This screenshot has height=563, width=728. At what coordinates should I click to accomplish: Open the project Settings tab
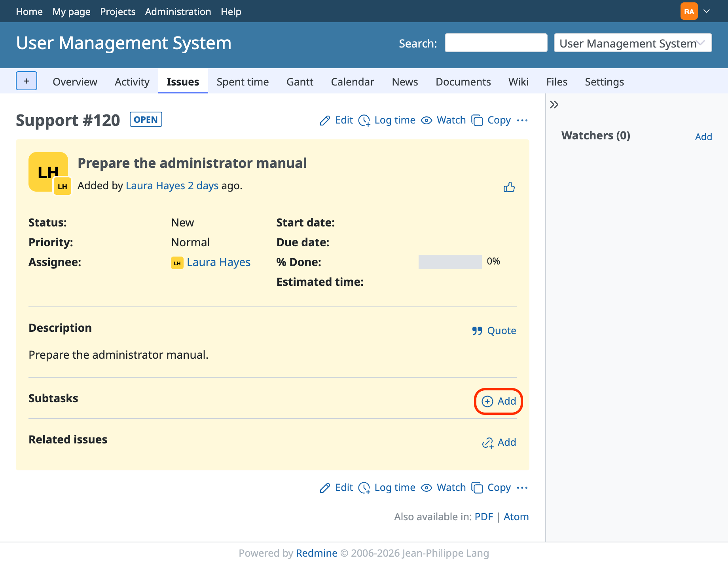[x=604, y=82]
